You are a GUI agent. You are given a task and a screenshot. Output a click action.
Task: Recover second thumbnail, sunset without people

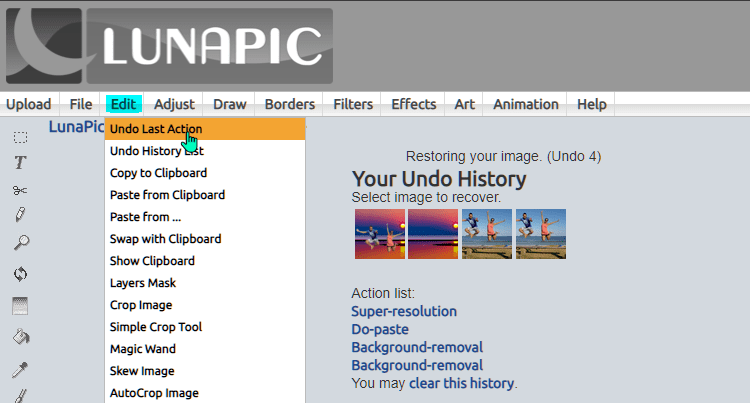pos(433,234)
